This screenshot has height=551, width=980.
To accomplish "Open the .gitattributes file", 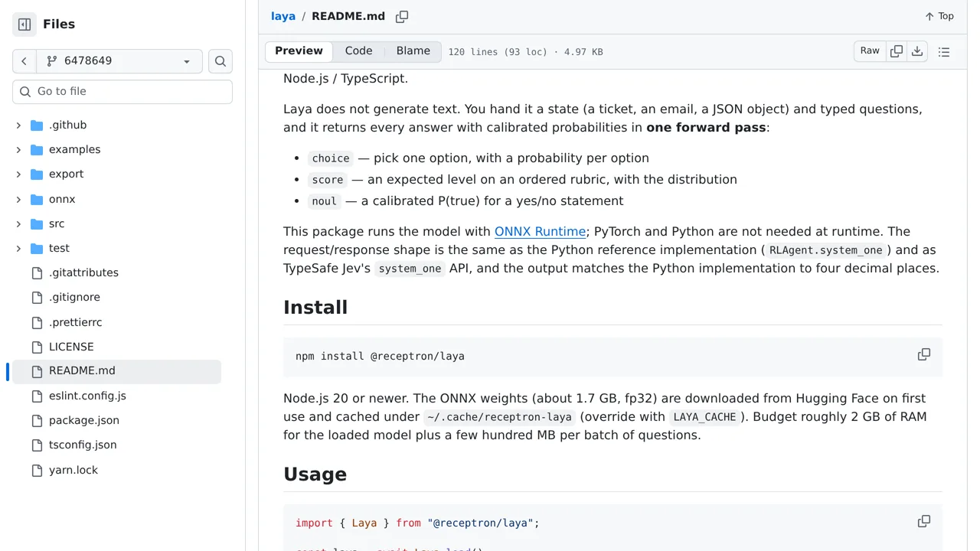I will (83, 273).
